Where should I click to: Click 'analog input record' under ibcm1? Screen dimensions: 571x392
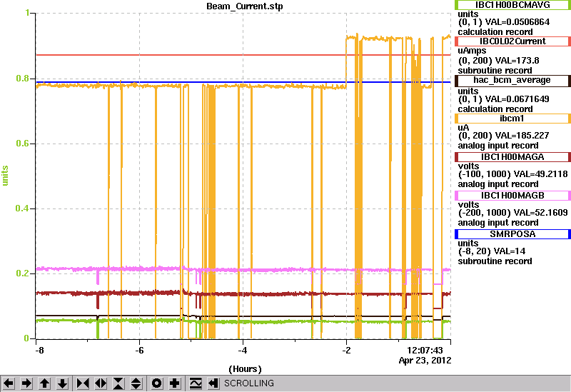point(498,146)
